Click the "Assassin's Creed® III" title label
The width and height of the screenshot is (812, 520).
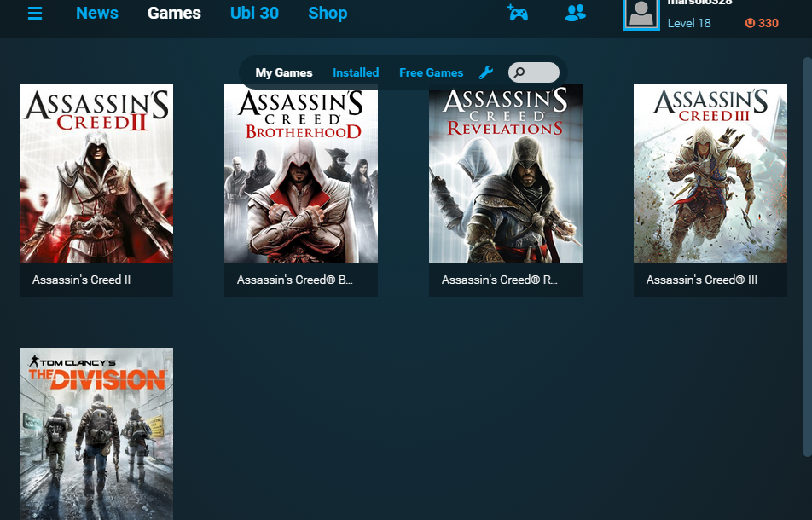[x=702, y=280]
